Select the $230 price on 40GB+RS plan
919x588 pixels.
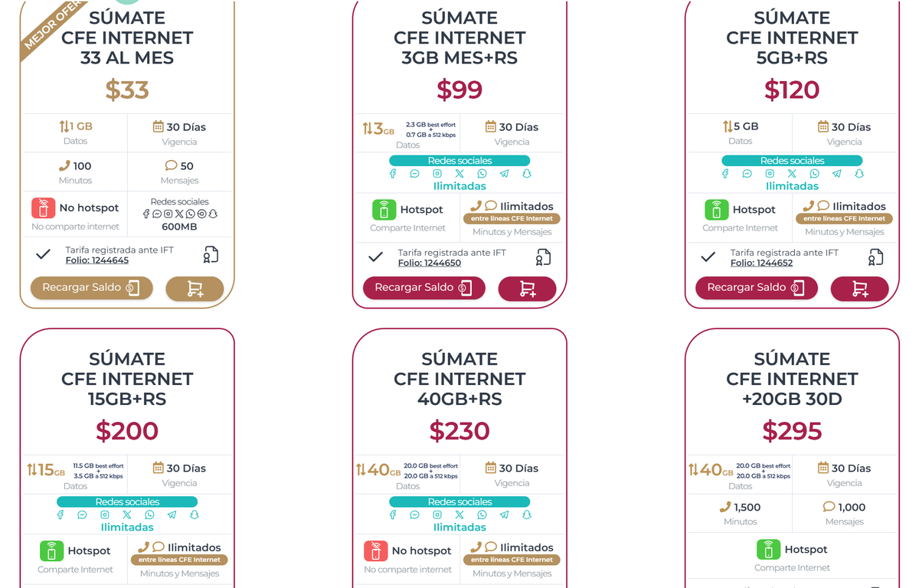(459, 431)
